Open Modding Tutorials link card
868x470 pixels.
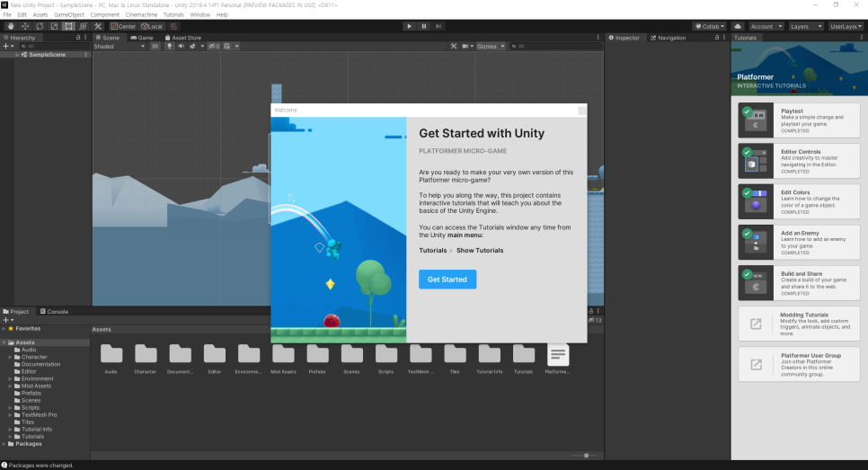pyautogui.click(x=799, y=324)
